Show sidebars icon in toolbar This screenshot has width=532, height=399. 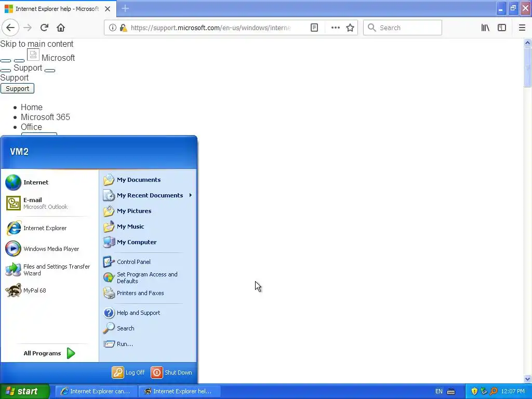[502, 28]
